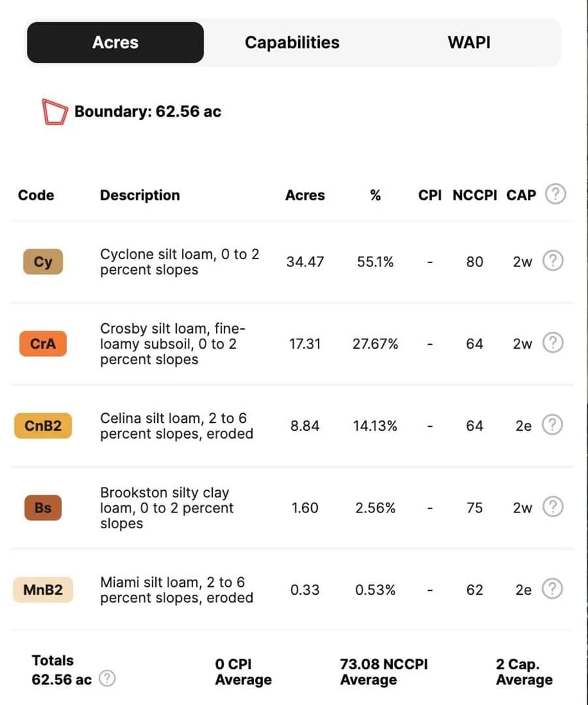Click the Cyclone silt loam description text
This screenshot has height=705, width=588.
(179, 262)
